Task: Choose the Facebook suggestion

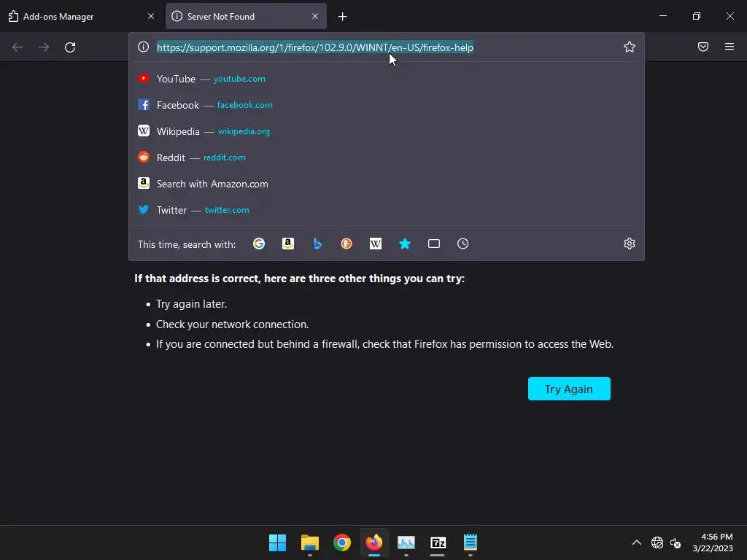Action: 387,105
